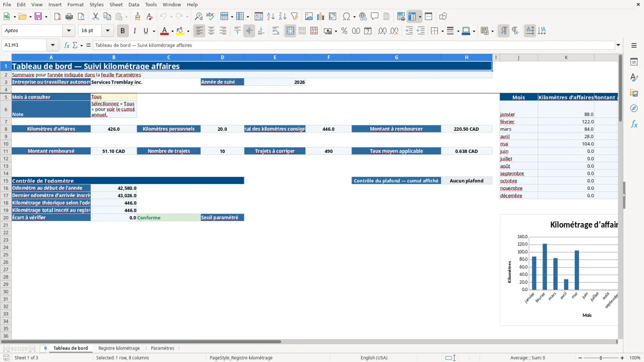The height and width of the screenshot is (362, 644).
Task: Click English (USA) language in status bar
Action: 374,358
